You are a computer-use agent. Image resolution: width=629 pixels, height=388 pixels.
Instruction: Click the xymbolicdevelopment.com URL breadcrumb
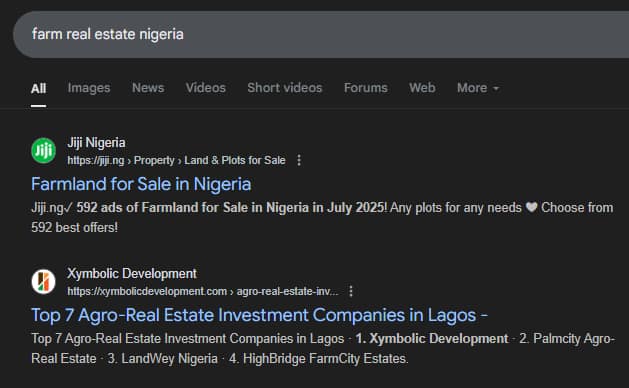point(203,291)
